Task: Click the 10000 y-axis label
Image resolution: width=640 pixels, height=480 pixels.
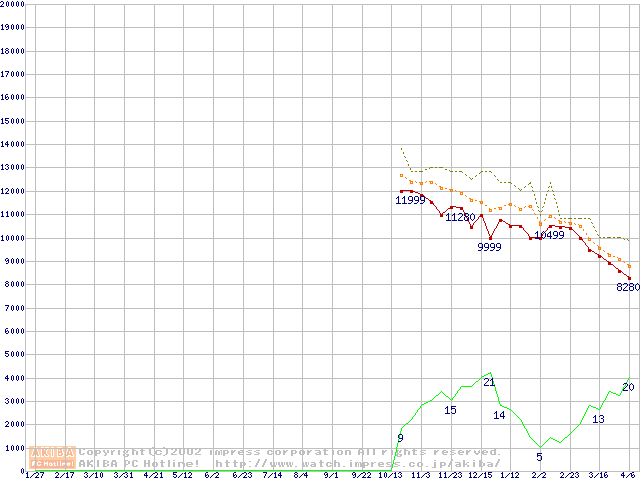Action: tap(12, 238)
